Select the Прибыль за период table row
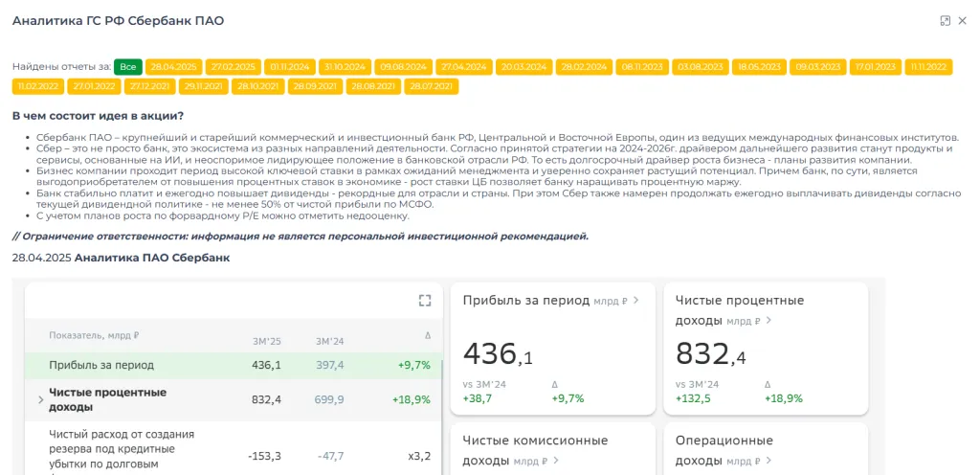Viewport: 980px width, 475px height. pyautogui.click(x=234, y=365)
